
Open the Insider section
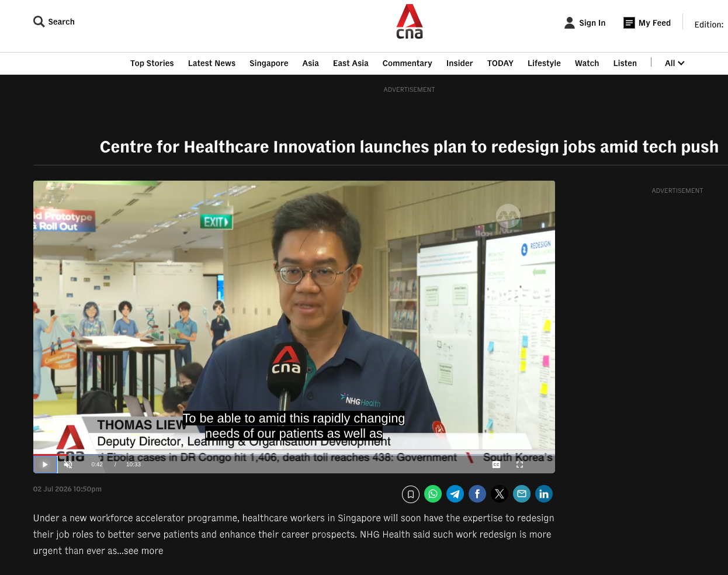click(x=459, y=63)
